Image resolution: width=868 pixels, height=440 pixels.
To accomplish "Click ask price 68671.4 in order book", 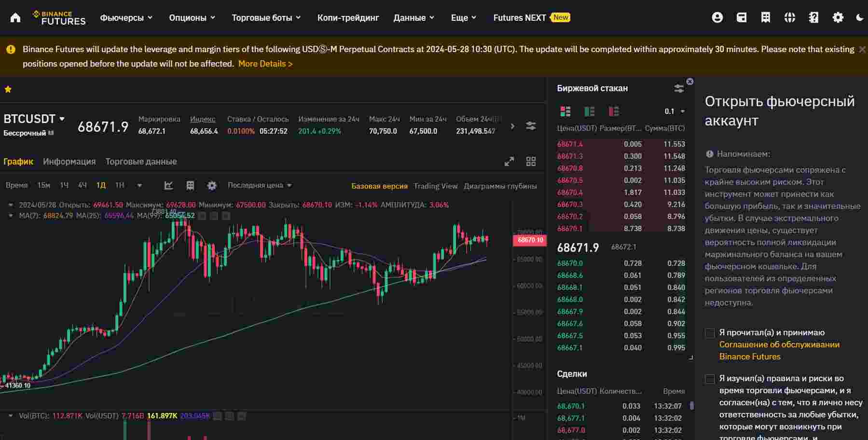I will 570,144.
